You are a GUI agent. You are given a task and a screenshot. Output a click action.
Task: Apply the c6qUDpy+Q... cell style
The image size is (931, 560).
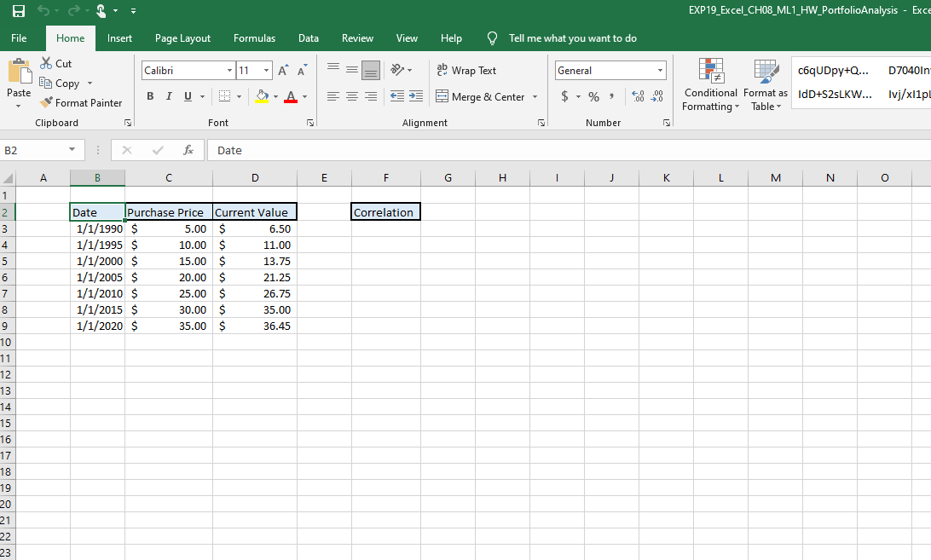point(834,70)
